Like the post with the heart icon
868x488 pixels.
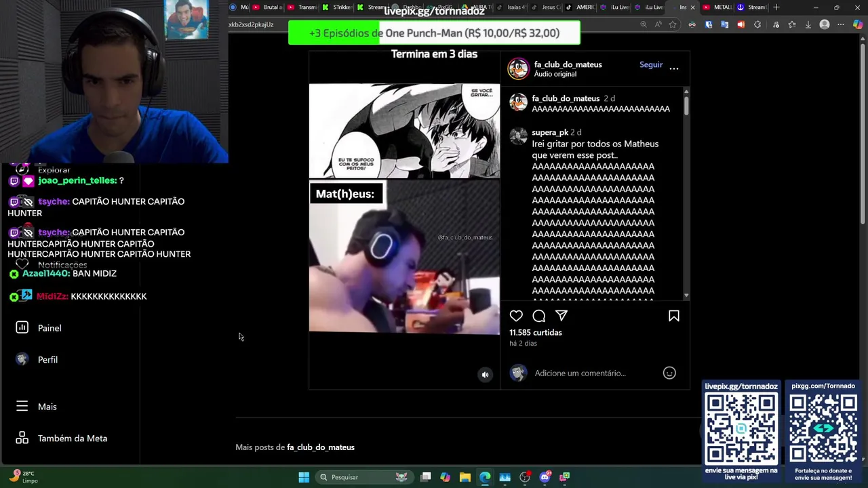(516, 316)
